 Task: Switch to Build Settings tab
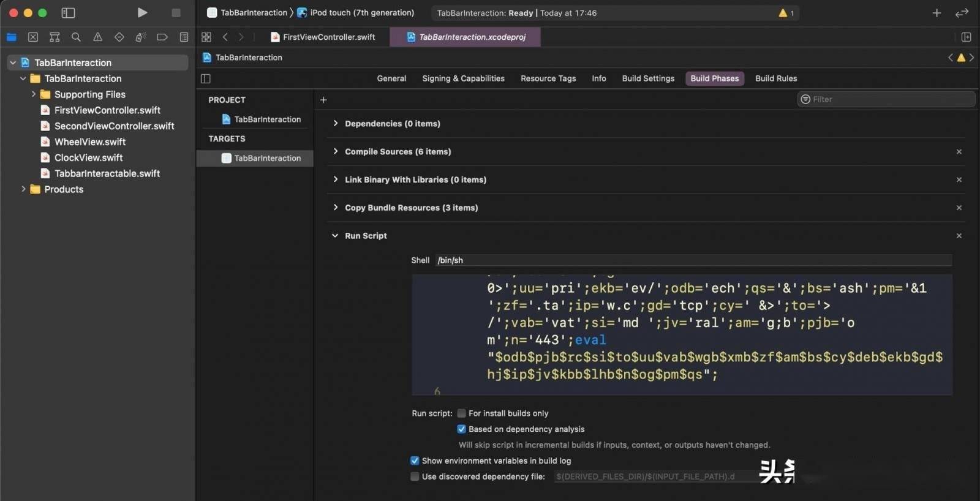point(648,78)
